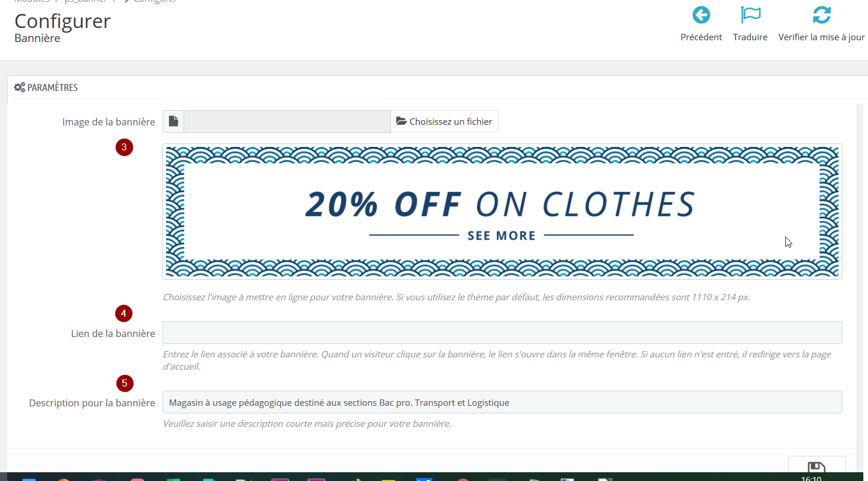868x481 pixels.
Task: Click the gears icon beside PARAMÈTRES
Action: click(x=19, y=87)
